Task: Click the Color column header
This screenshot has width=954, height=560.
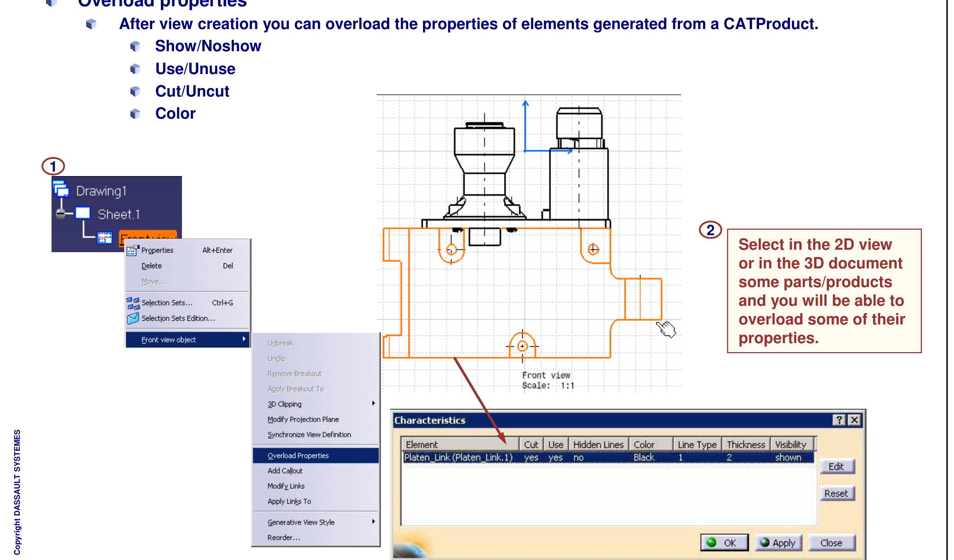Action: (651, 444)
